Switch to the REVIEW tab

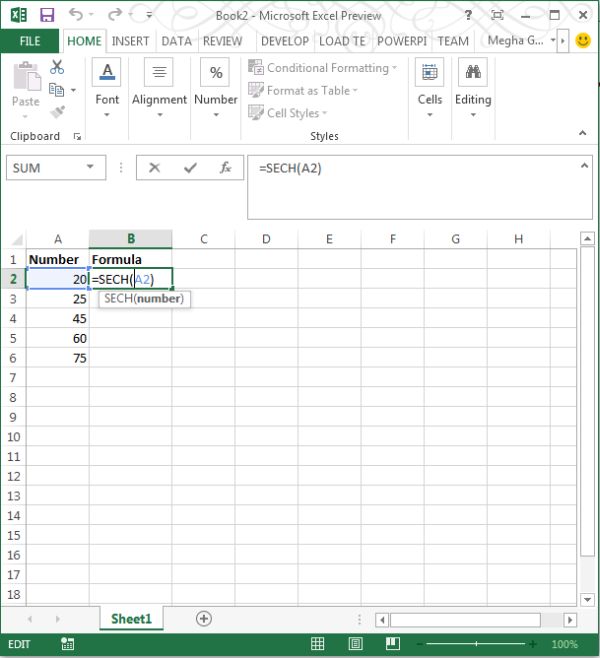[x=222, y=41]
